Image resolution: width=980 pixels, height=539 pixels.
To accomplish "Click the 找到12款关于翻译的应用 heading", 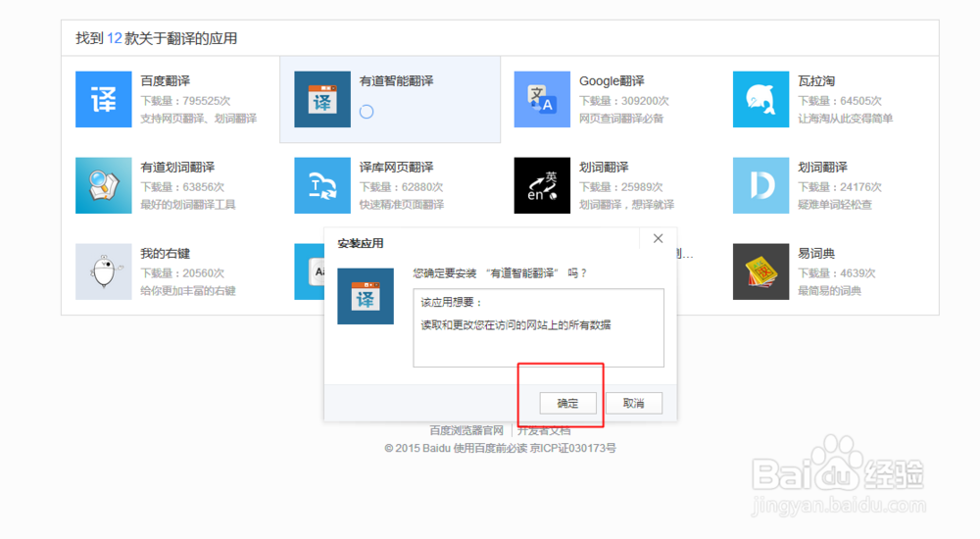I will pos(156,38).
